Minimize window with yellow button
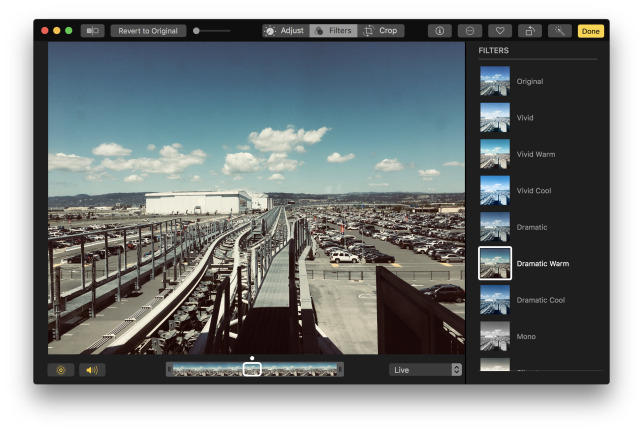 coord(57,31)
